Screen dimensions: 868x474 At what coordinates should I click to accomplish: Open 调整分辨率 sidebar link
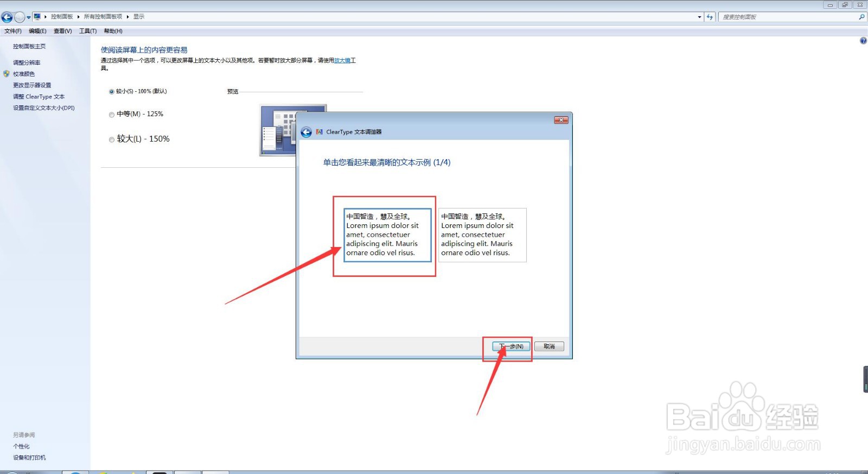click(x=27, y=63)
